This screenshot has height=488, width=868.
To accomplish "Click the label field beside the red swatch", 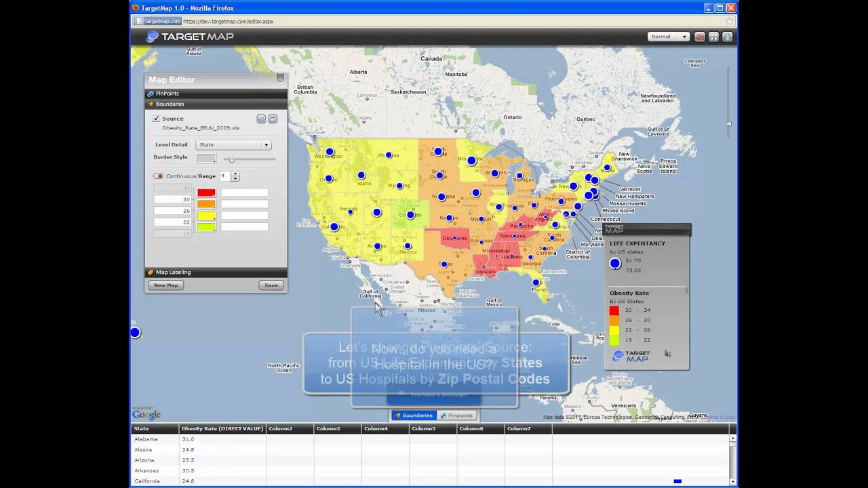I will (x=244, y=193).
